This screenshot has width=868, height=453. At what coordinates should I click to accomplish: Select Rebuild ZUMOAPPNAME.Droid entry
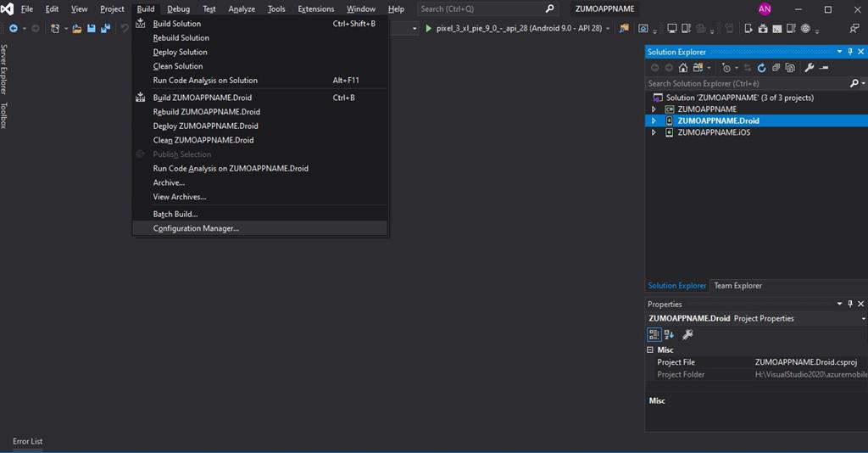[x=259, y=111]
